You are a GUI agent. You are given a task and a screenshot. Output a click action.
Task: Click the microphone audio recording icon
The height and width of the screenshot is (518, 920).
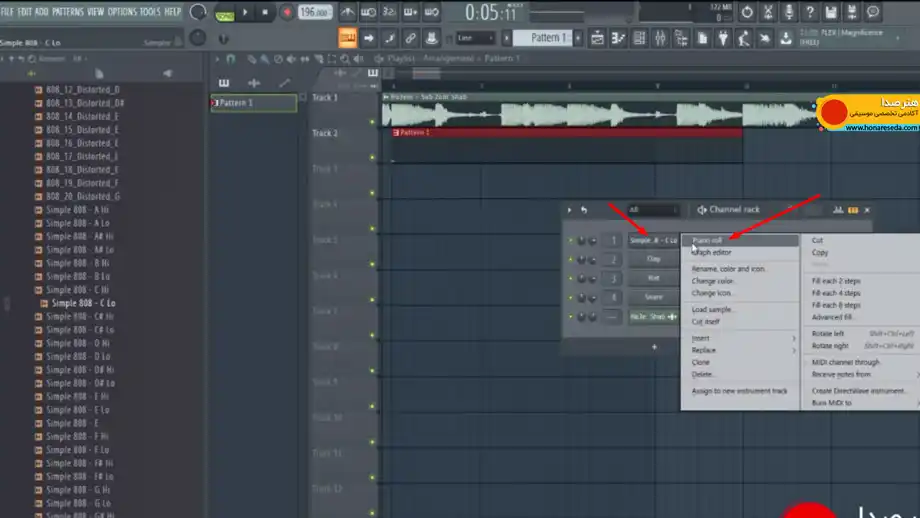tap(789, 12)
